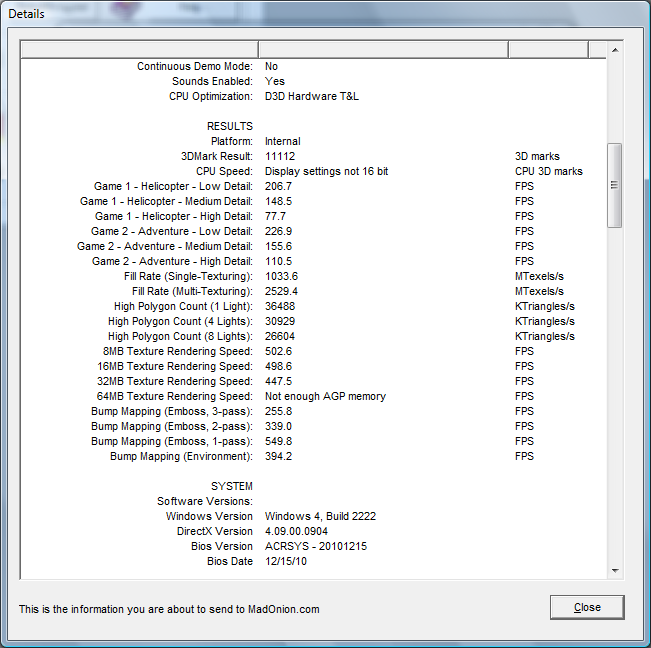The image size is (651, 648).
Task: Click the vertical scrollbar thumb
Action: tap(615, 185)
